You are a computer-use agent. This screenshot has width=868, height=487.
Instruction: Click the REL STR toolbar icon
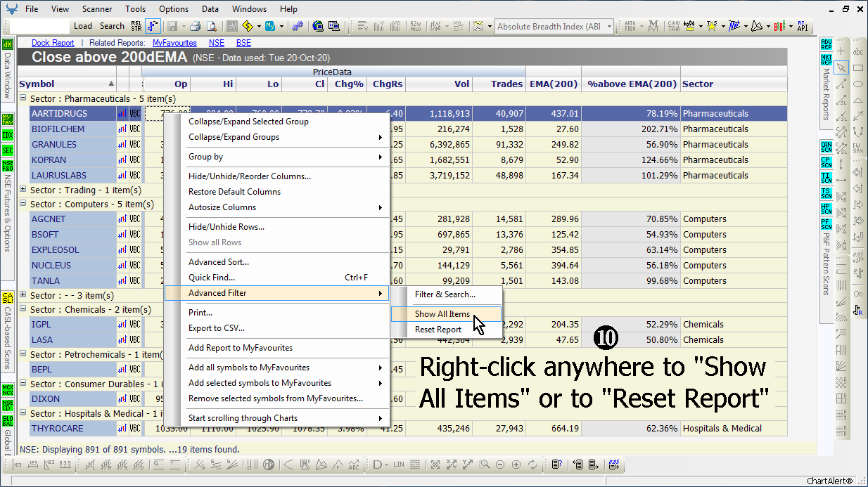[x=136, y=26]
